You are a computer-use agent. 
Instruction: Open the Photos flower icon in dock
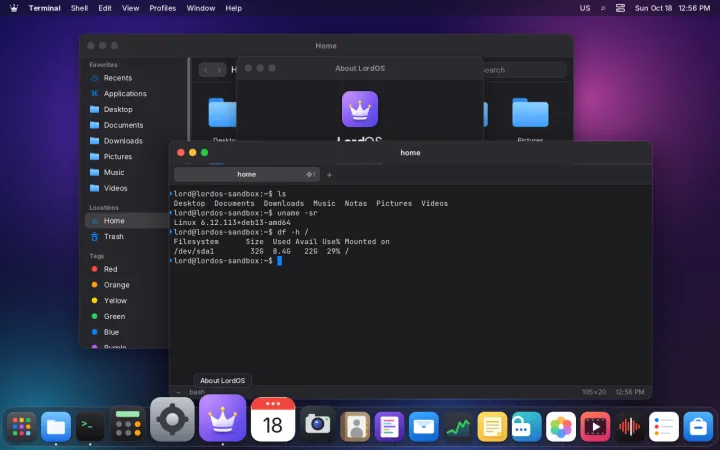pyautogui.click(x=561, y=427)
